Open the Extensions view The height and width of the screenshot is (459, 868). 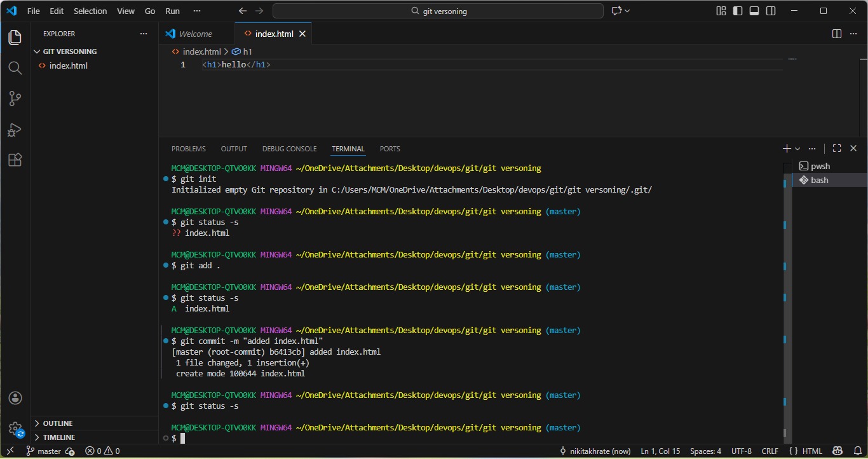15,160
